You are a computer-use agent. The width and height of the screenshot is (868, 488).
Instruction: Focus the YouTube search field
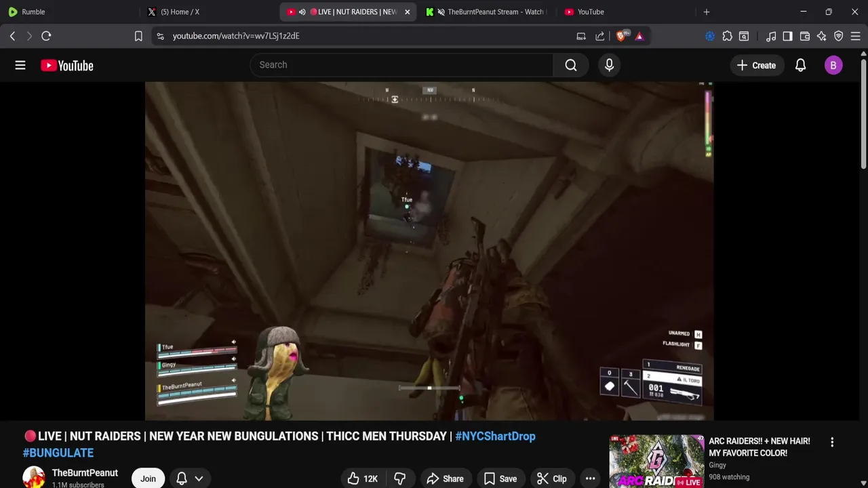401,65
